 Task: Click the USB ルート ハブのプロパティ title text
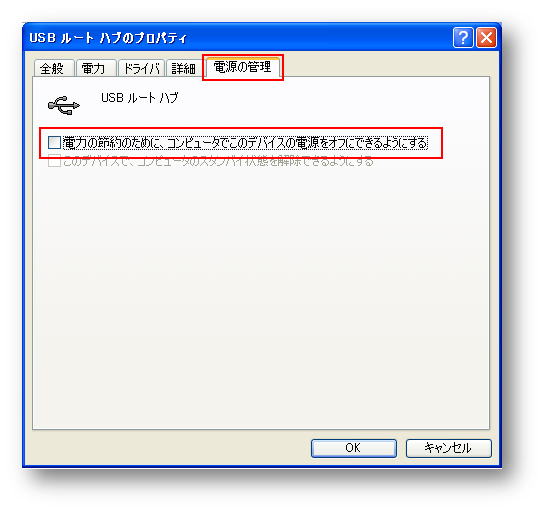[x=108, y=37]
